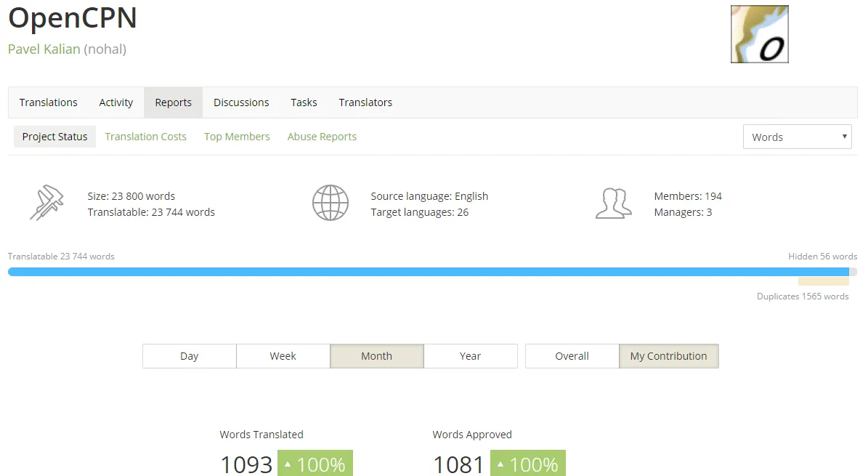Click the 'Managers: 3' text
The image size is (868, 476).
pos(683,212)
